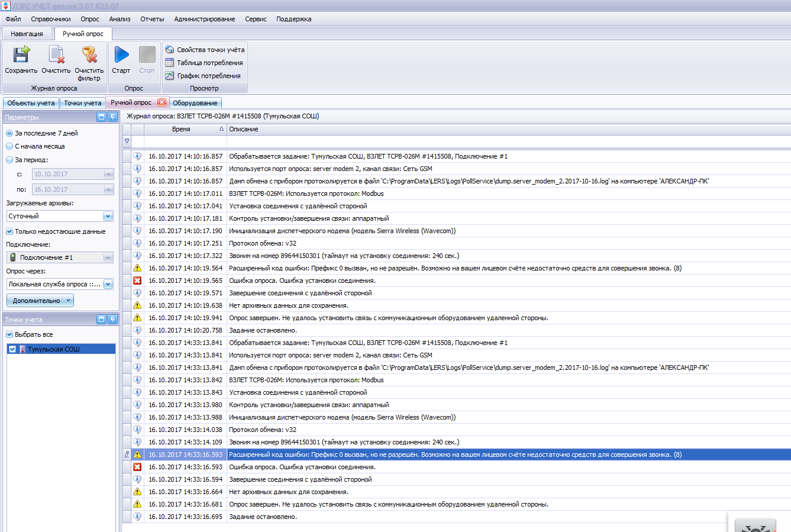Viewport: 791px width, 532px height.
Task: Pin the Точки учета panel
Action: point(112,320)
